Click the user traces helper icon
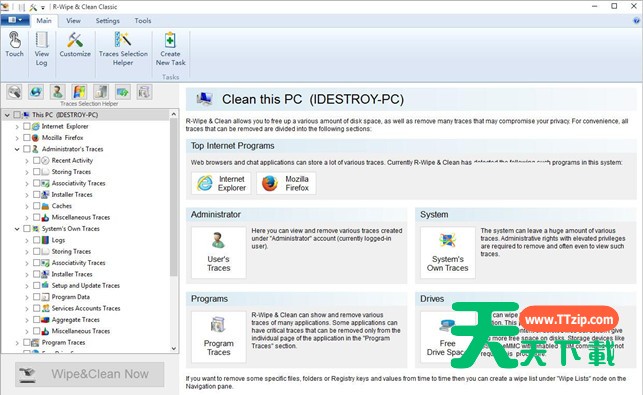The image size is (643, 395). [58, 92]
